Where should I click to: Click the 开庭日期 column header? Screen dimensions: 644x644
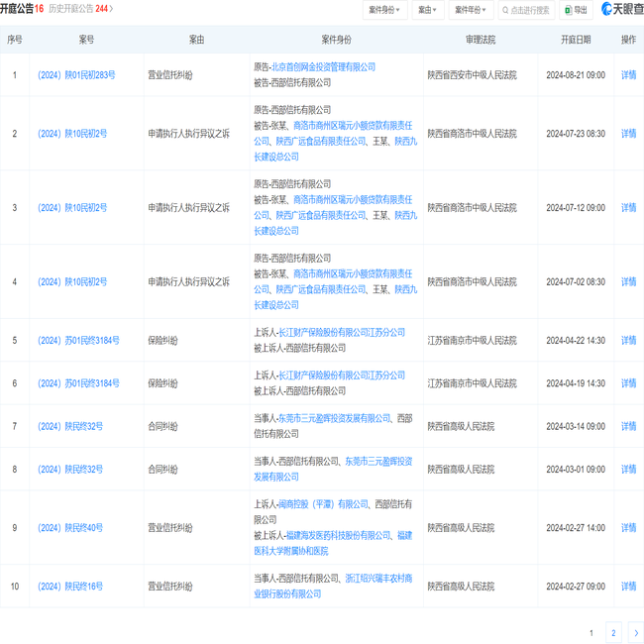tap(576, 40)
